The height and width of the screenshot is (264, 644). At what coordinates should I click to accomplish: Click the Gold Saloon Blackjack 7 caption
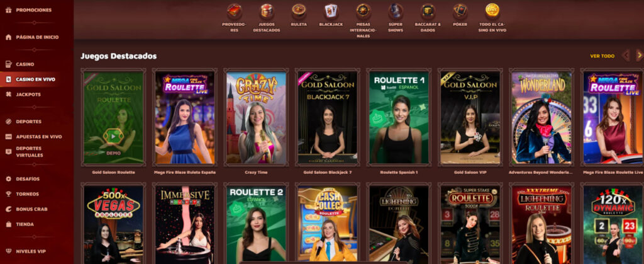[x=328, y=172]
